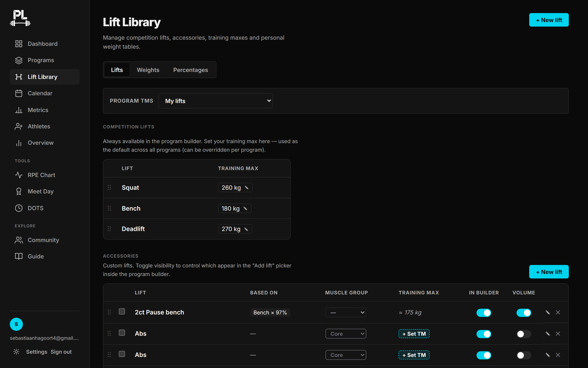Grab the Bench row drag handle
The image size is (588, 368).
[x=109, y=208]
